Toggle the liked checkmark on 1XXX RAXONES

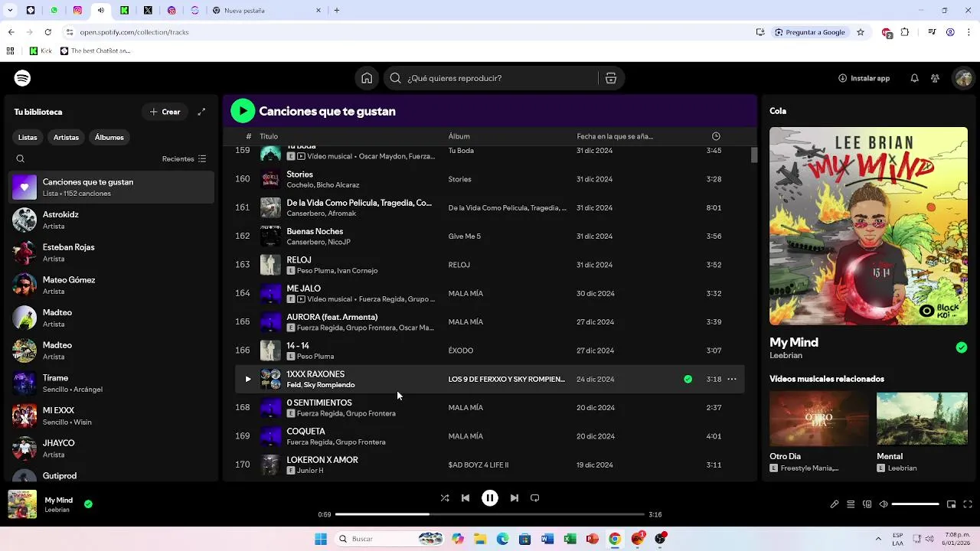pyautogui.click(x=688, y=379)
